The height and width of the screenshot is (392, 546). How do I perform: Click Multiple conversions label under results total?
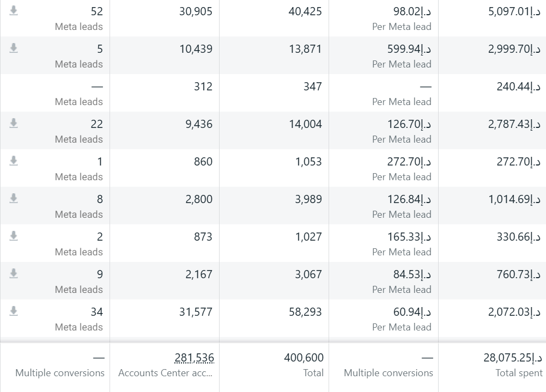[60, 373]
